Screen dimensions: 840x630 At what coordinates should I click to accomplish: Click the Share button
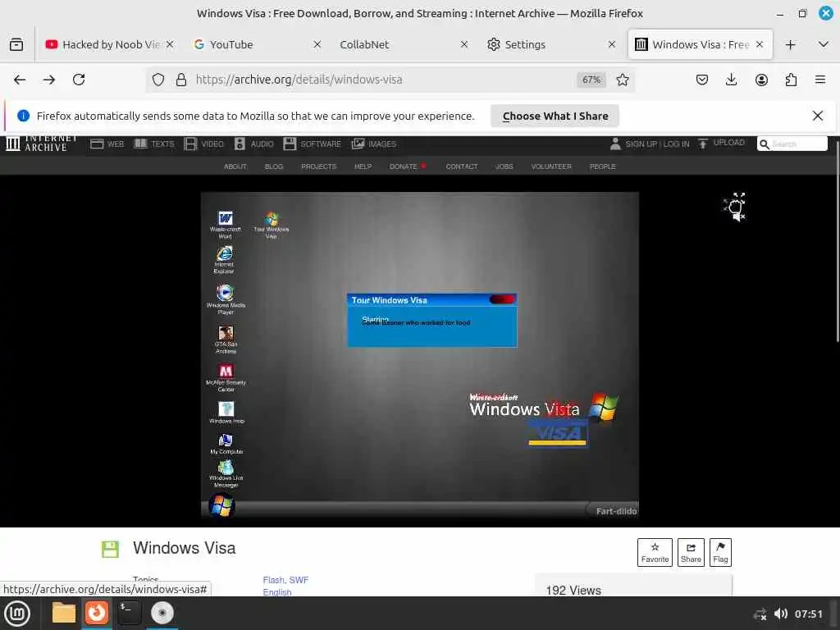pos(691,552)
